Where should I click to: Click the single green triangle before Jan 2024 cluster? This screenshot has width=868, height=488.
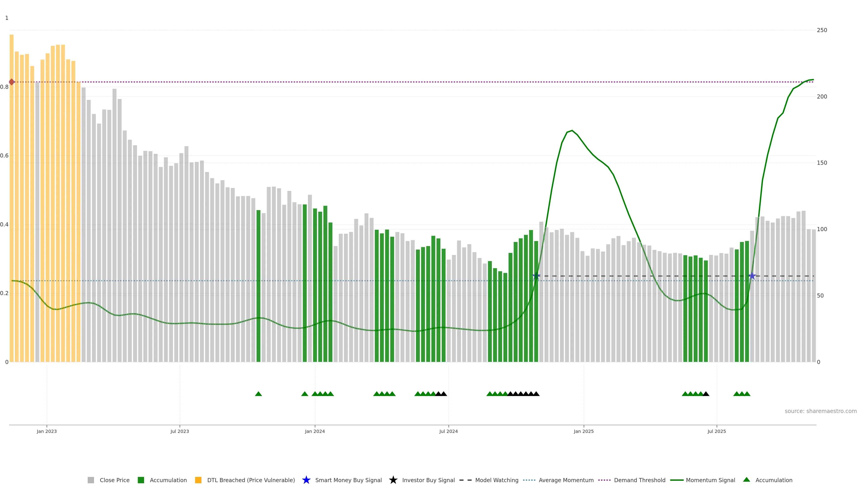click(305, 394)
